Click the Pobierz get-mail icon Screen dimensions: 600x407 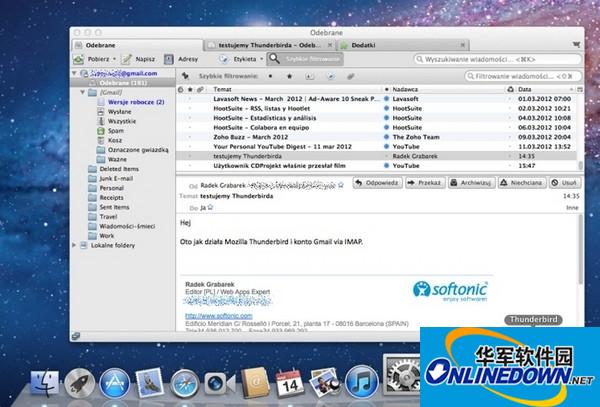(78, 59)
